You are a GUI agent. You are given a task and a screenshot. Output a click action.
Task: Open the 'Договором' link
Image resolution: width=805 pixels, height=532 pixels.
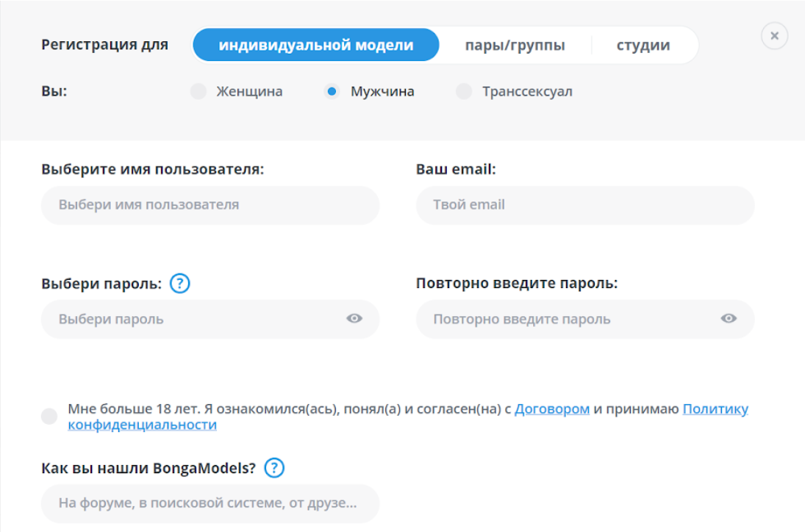click(x=552, y=409)
